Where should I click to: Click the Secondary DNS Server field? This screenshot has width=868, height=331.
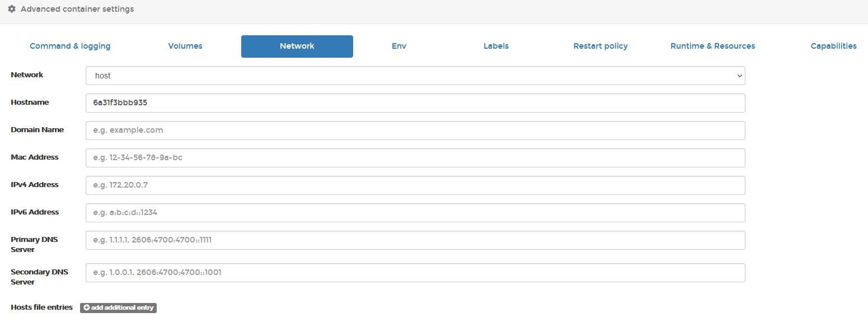pyautogui.click(x=415, y=273)
